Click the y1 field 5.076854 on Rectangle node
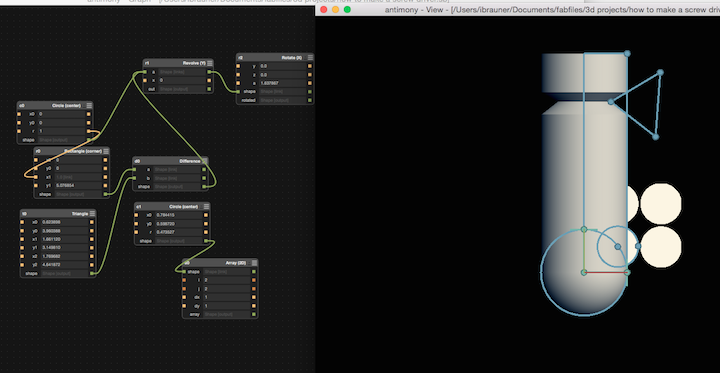The height and width of the screenshot is (373, 720). coord(79,186)
